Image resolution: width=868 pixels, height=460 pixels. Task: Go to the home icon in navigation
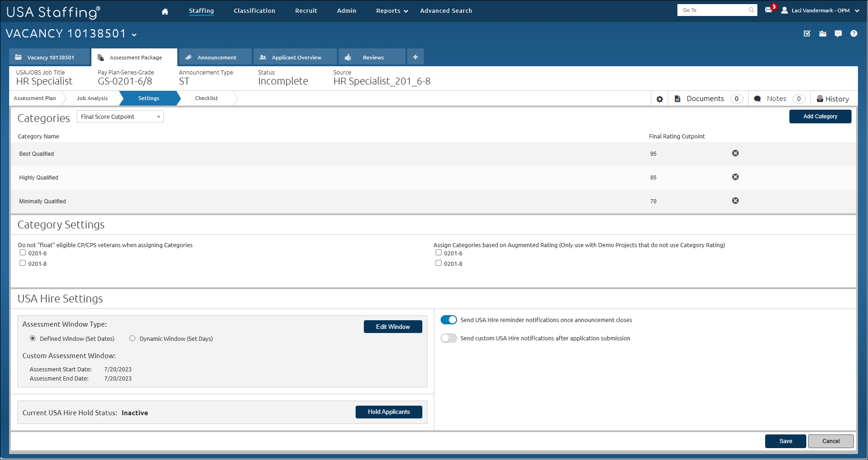coord(165,11)
